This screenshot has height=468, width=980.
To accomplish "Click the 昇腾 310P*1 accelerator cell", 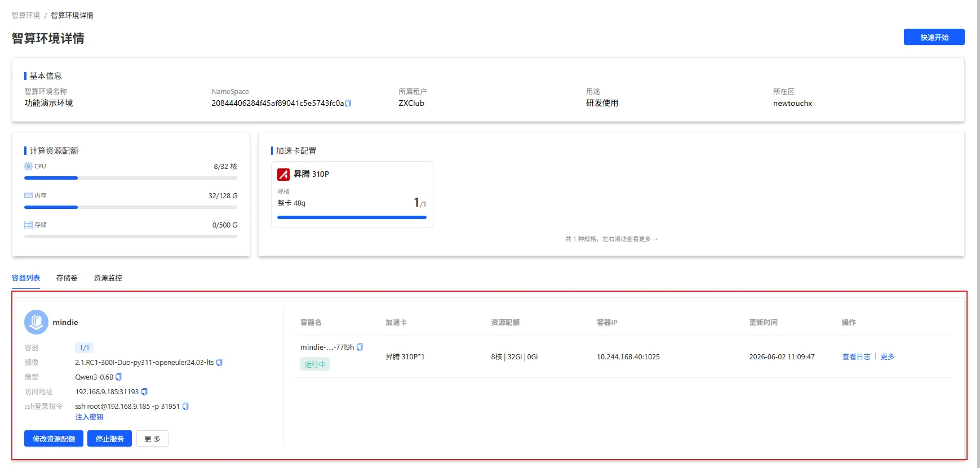I will tap(405, 356).
